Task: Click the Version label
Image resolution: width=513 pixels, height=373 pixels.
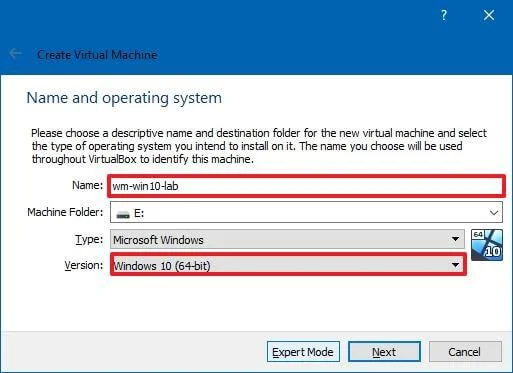Action: coord(84,265)
